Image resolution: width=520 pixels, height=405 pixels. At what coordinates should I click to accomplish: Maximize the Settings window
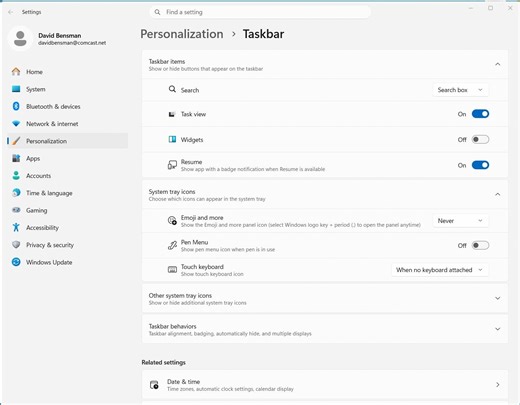[490, 8]
